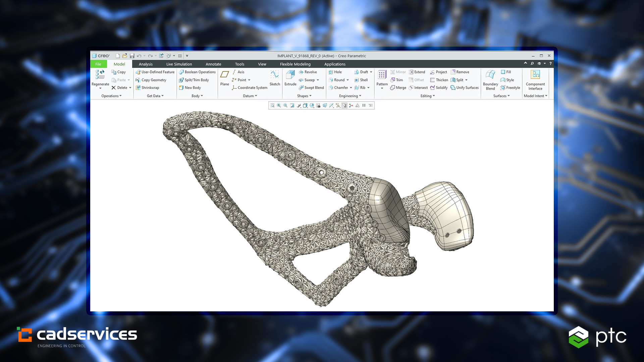Toggle pause simulation icon in graphics toolbar
644x362 pixels.
click(x=364, y=106)
